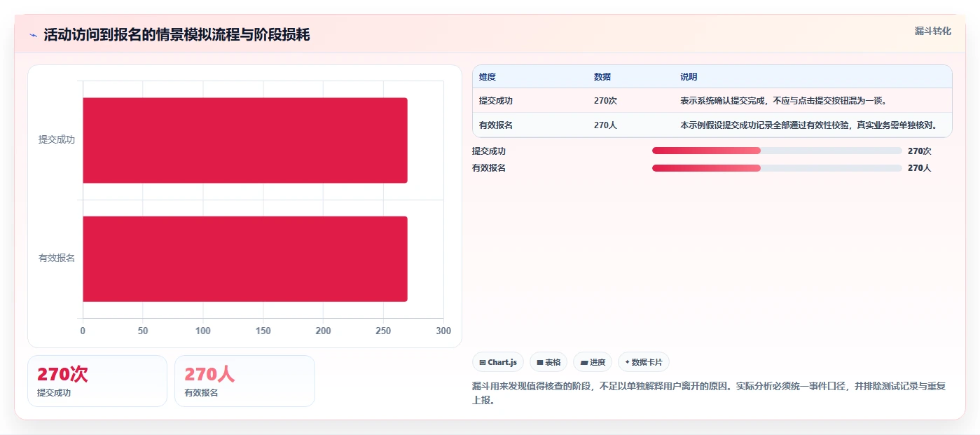Click the 有效报名 bar in chart
The image size is (980, 435).
coord(245,258)
